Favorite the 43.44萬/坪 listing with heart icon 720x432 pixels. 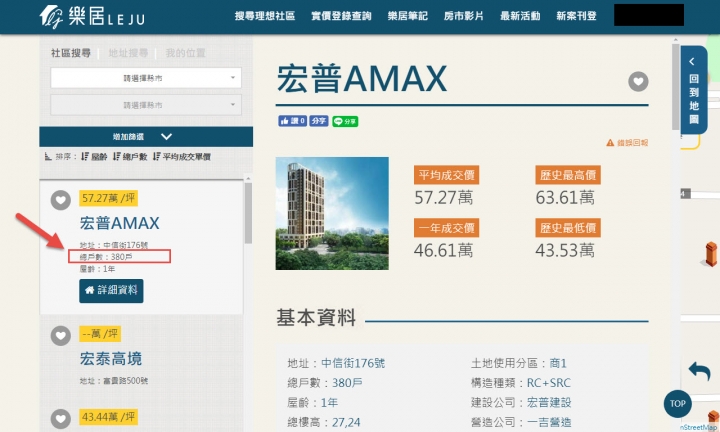pyautogui.click(x=61, y=418)
